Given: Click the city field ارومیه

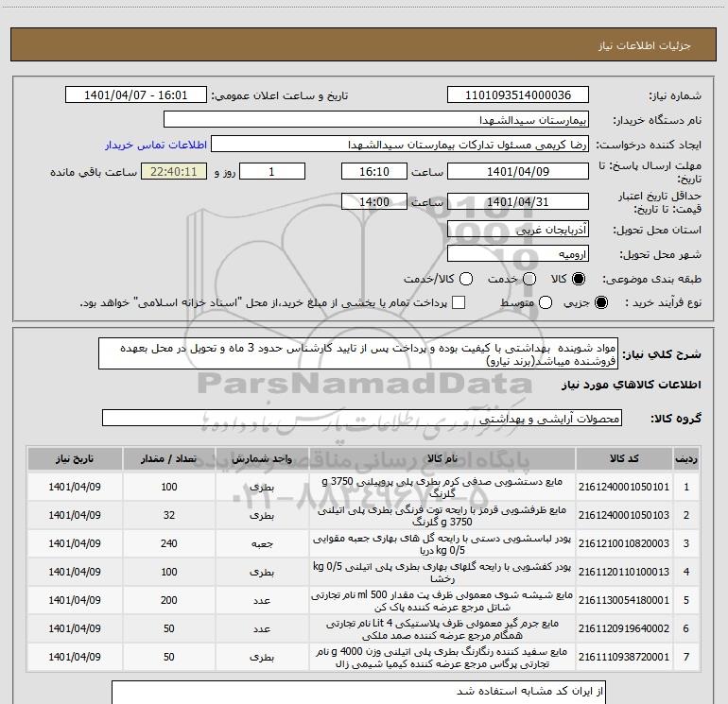Looking at the screenshot, I should coord(518,254).
